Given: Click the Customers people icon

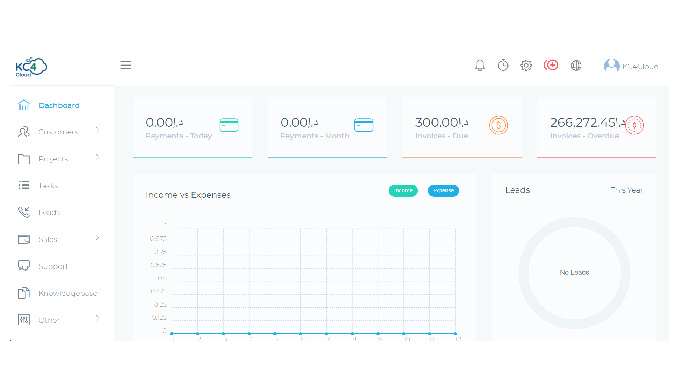Looking at the screenshot, I should click(x=23, y=131).
